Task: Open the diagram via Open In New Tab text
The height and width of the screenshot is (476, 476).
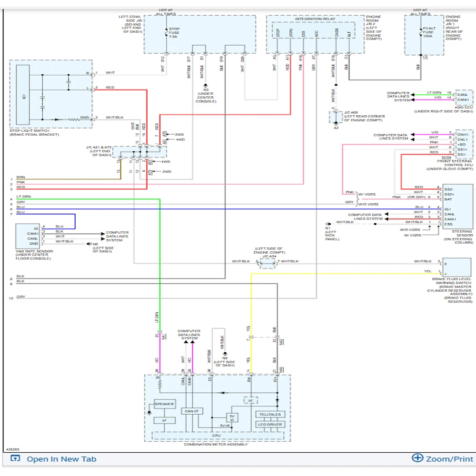Action: pos(61,459)
